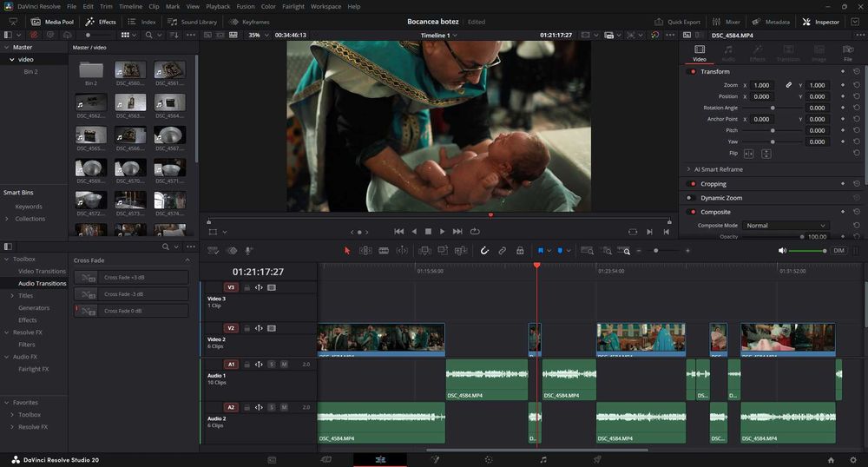
Task: Click the Insert Clip icon
Action: pyautogui.click(x=424, y=251)
